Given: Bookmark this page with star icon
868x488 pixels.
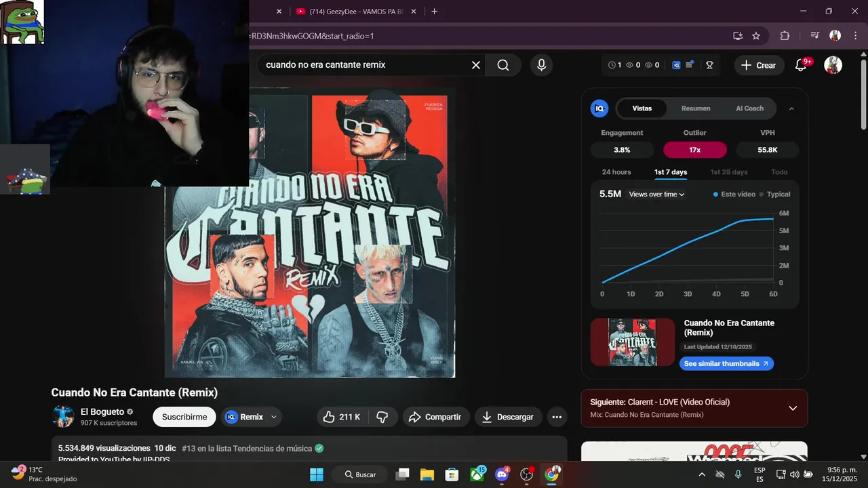Looking at the screenshot, I should [x=756, y=36].
